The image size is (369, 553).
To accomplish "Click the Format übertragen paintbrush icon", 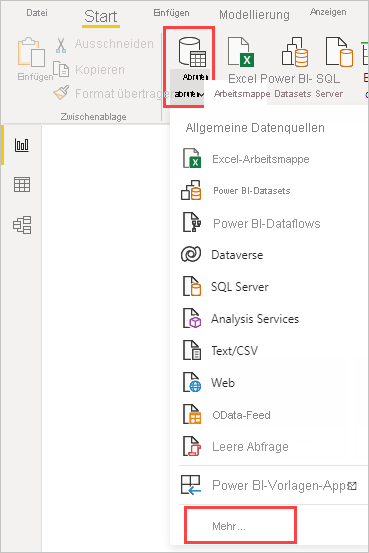I will pyautogui.click(x=61, y=93).
